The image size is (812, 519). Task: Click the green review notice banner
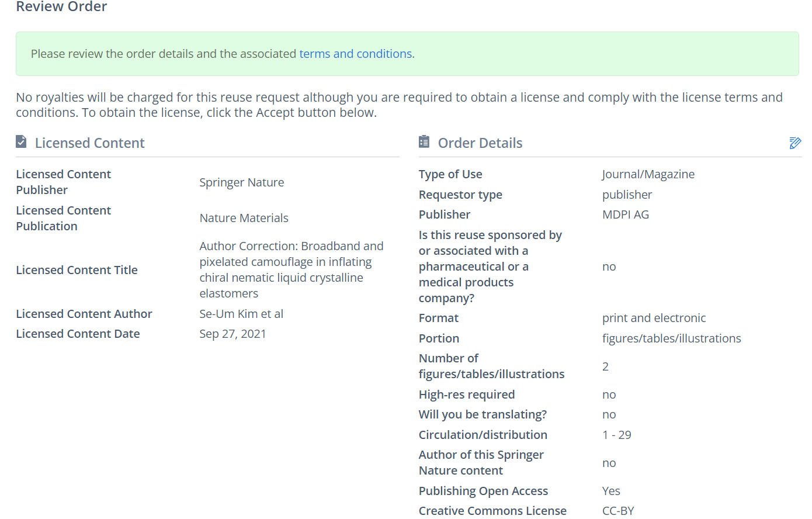pos(584,54)
